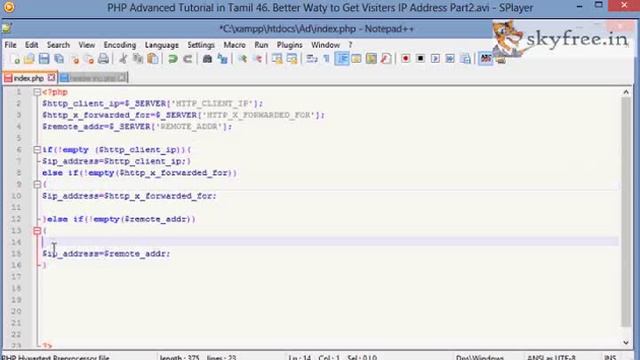640x360 pixels.
Task: Click the Close All toolbar icon
Action: pos(89,59)
